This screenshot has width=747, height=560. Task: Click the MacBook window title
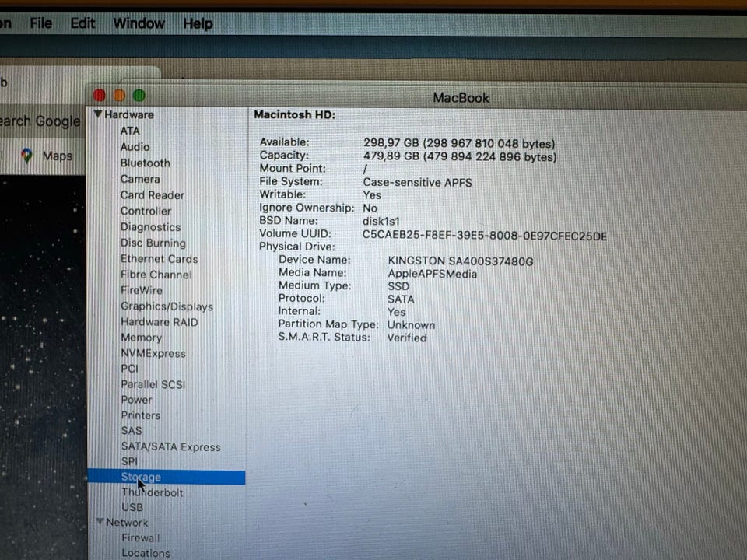click(461, 98)
